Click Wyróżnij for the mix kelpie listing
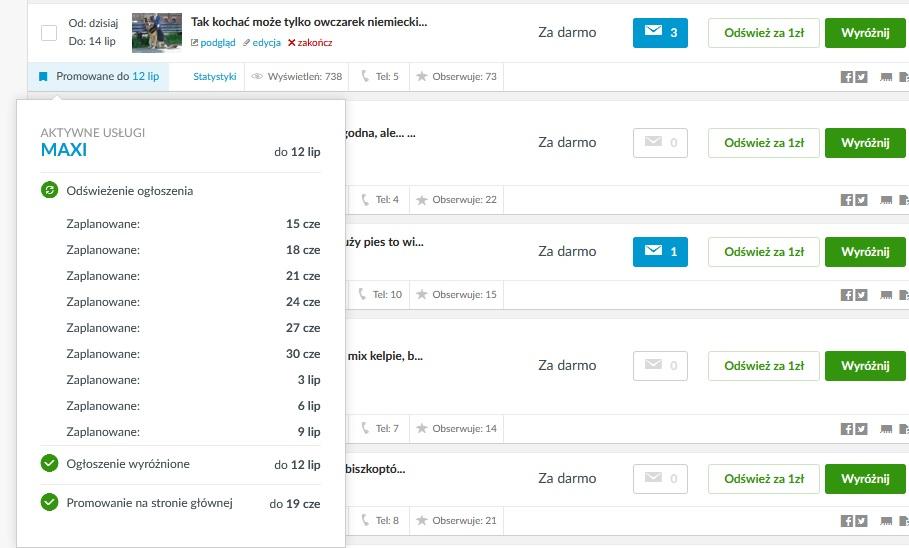 pos(865,366)
